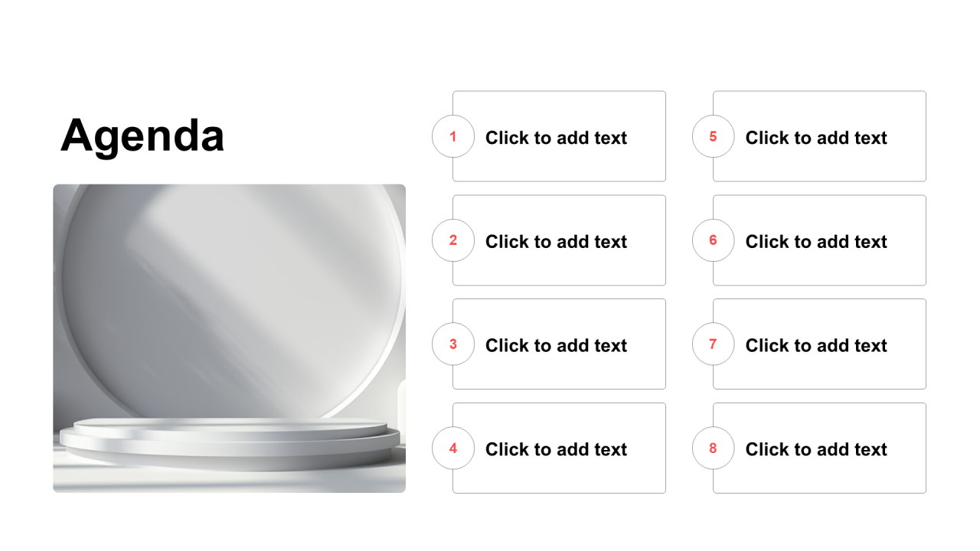Click the number 8 circle badge

tap(714, 448)
